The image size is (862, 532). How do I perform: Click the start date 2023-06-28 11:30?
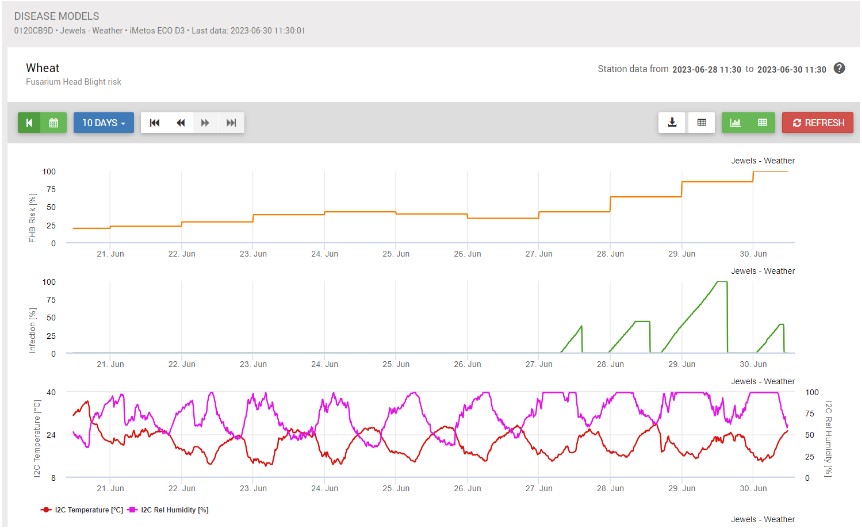[x=706, y=69]
